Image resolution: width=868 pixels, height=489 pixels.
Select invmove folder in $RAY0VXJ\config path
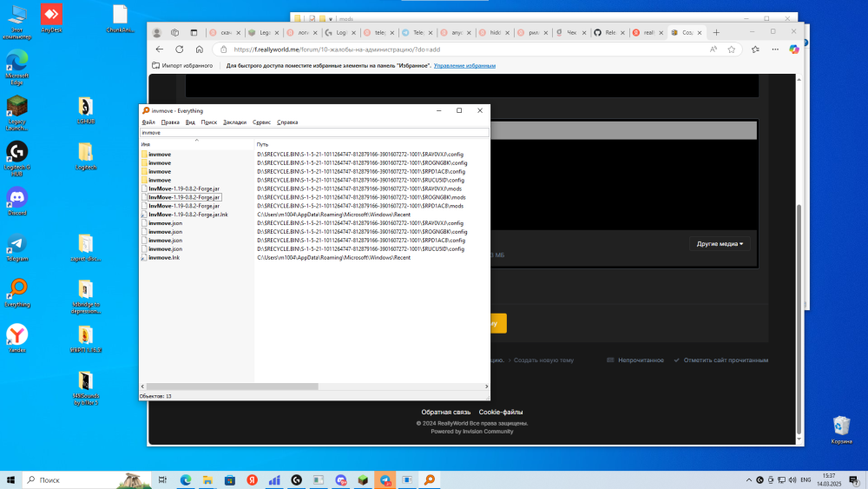click(160, 155)
